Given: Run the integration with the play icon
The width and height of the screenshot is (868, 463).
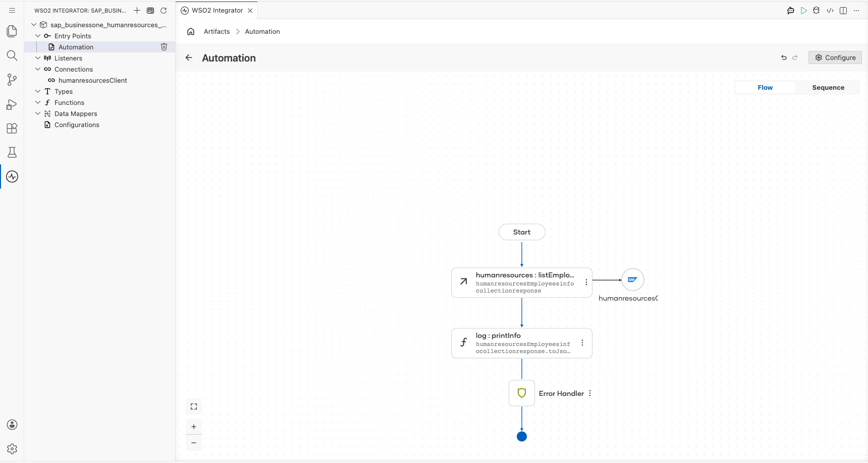Looking at the screenshot, I should (x=804, y=10).
